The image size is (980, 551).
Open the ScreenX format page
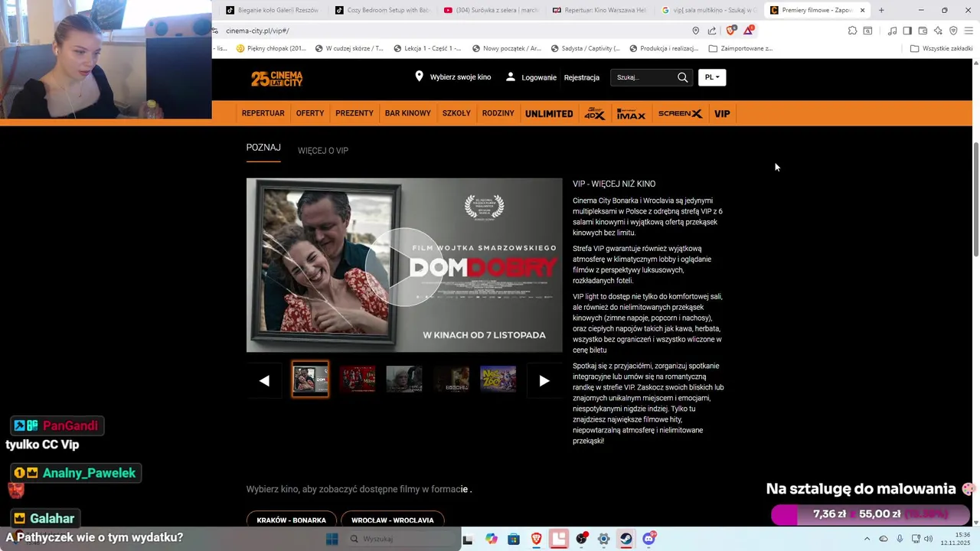(680, 113)
